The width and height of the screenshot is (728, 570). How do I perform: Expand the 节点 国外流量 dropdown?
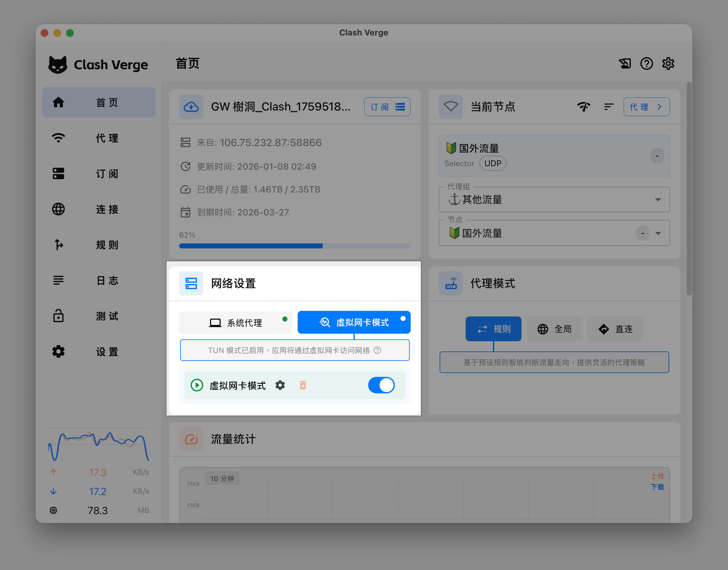click(x=658, y=233)
